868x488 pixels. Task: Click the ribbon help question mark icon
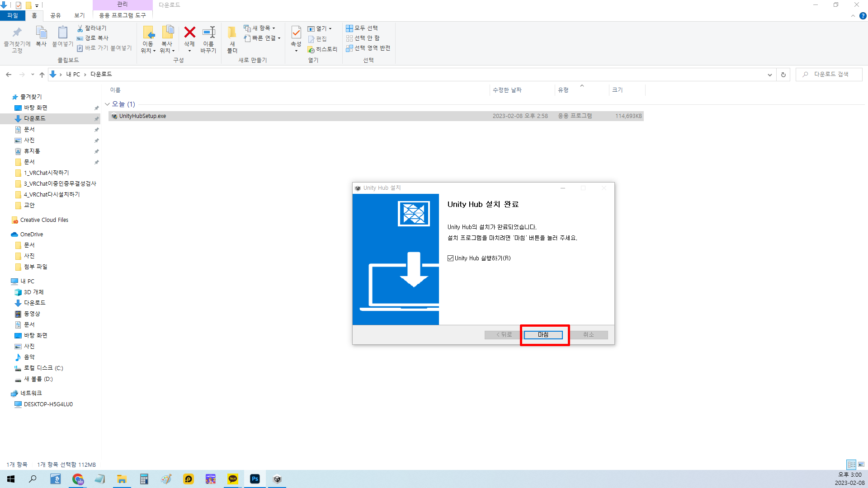tap(863, 16)
